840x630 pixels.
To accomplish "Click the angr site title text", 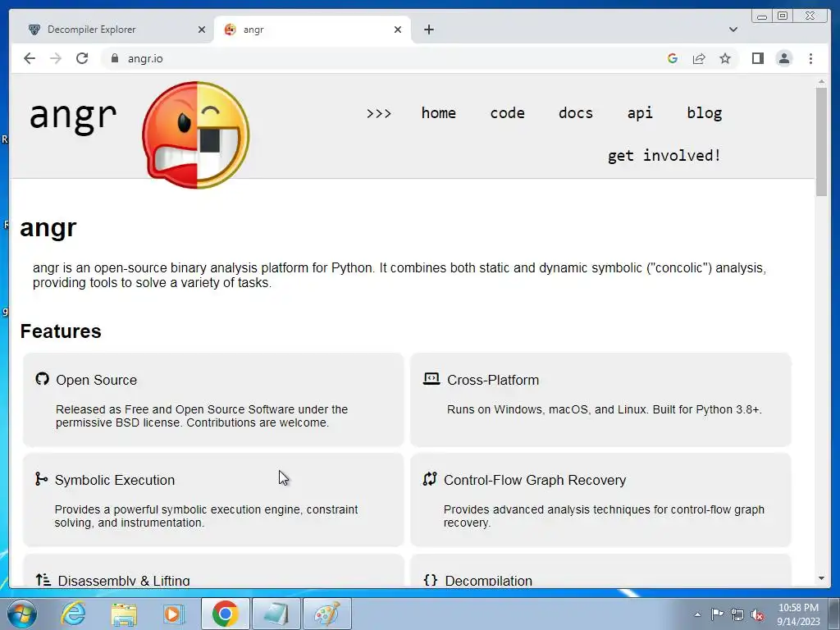I will click(73, 116).
